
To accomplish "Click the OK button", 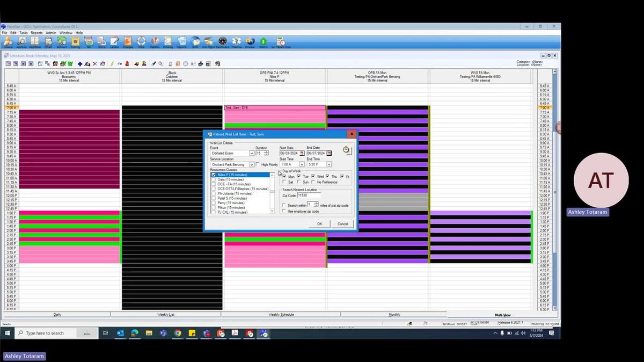I will coord(319,224).
